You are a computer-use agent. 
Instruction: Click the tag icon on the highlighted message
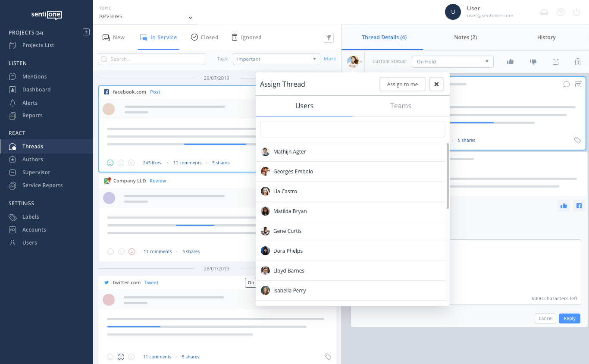578,140
